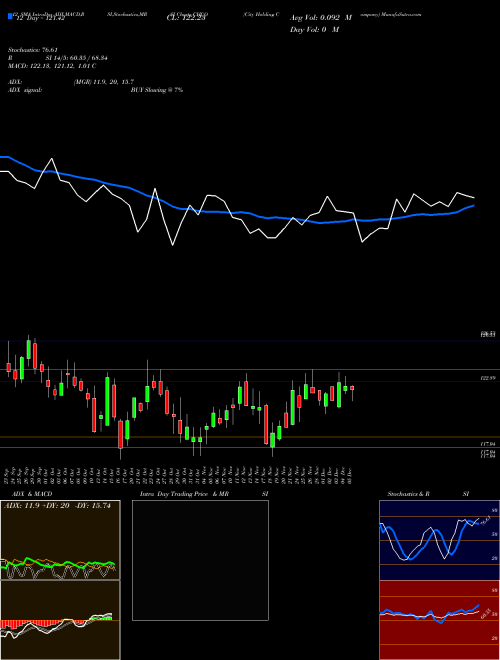Screen dimensions: 500x660
Task: Select the Avg Vol: 0.092 M text
Action: (x=320, y=18)
